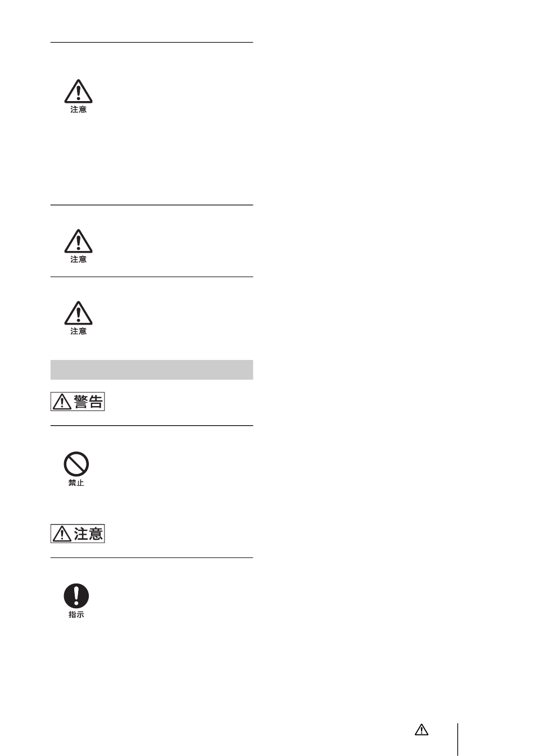Select the middle 注意 caution triangle icon
The image size is (534, 756).
(78, 242)
